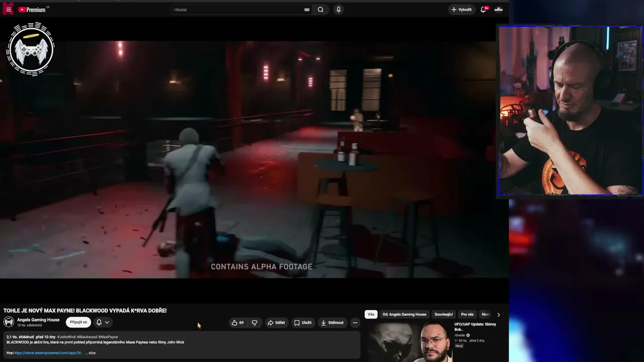
Task: Click the #Blackwood hashtag
Action: [88, 337]
